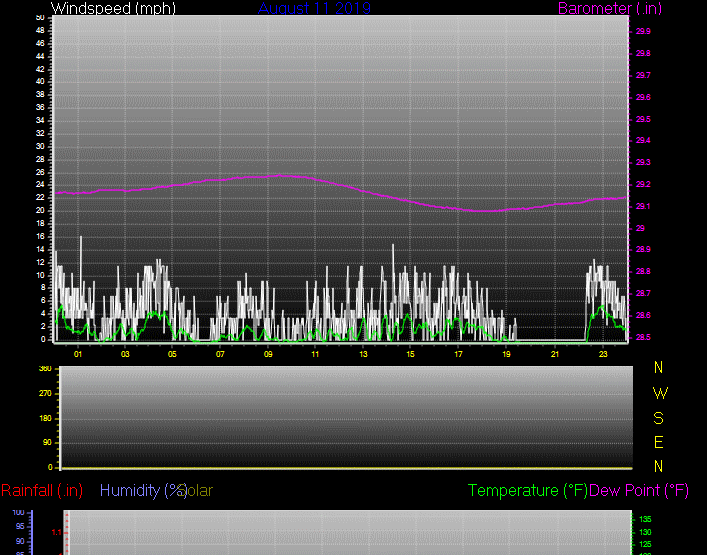The width and height of the screenshot is (707, 555).
Task: Click the W compass direction letter
Action: 660,394
